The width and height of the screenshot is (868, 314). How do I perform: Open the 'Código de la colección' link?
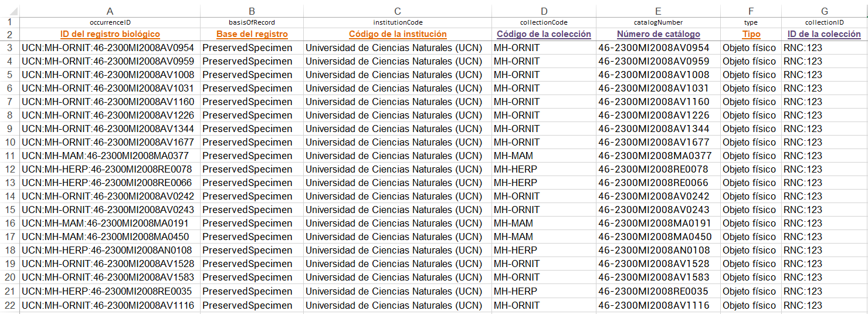[544, 34]
